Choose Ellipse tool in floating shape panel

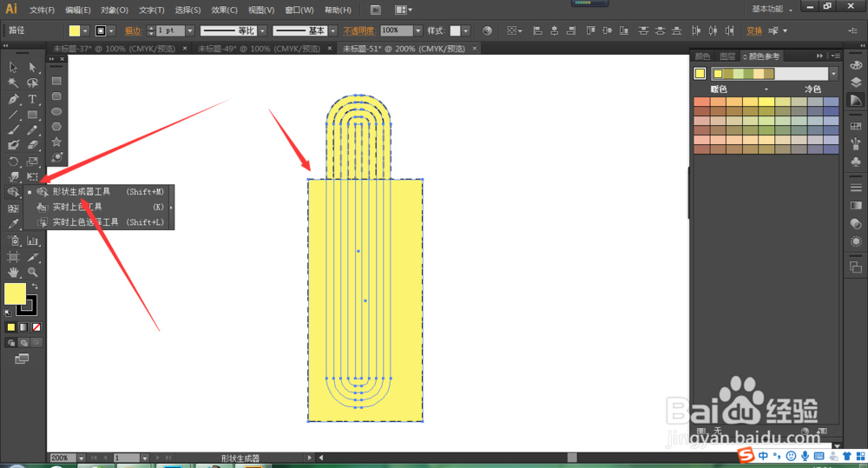[56, 111]
